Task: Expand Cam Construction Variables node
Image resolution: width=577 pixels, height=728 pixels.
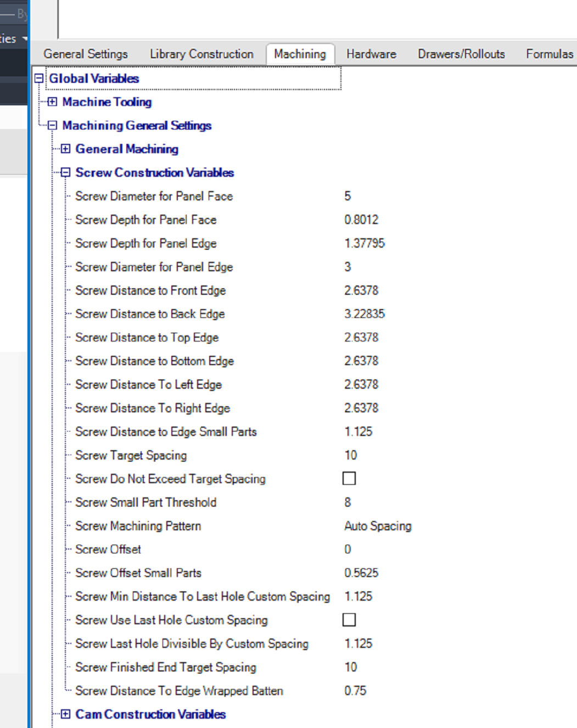Action: point(65,714)
